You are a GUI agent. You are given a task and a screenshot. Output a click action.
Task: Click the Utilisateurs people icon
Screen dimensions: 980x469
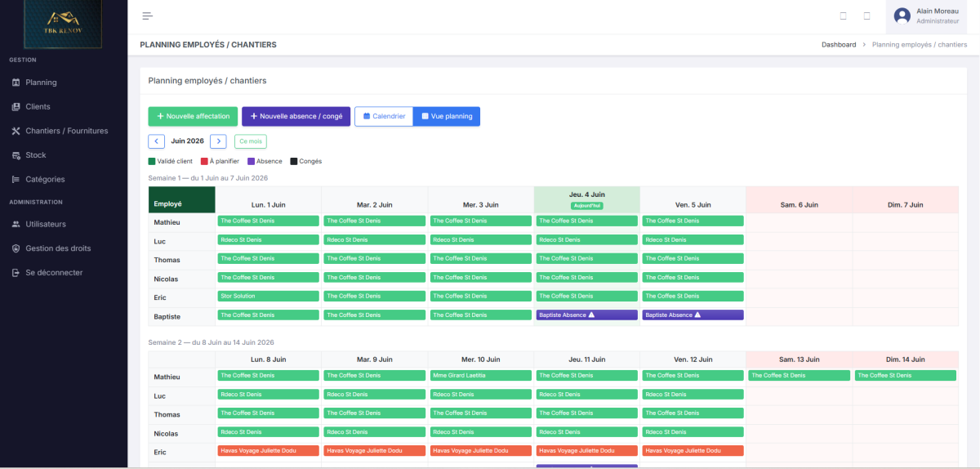point(16,224)
